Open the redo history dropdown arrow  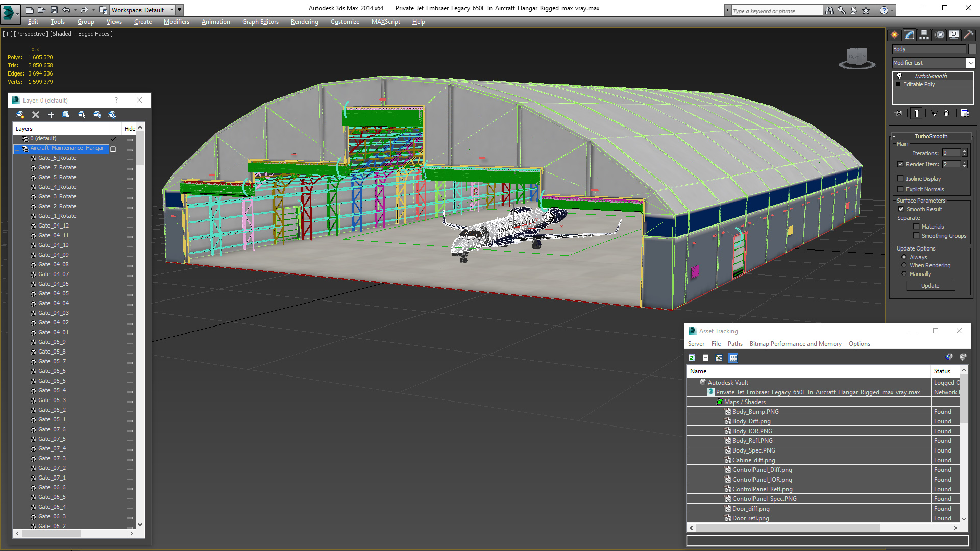[93, 10]
